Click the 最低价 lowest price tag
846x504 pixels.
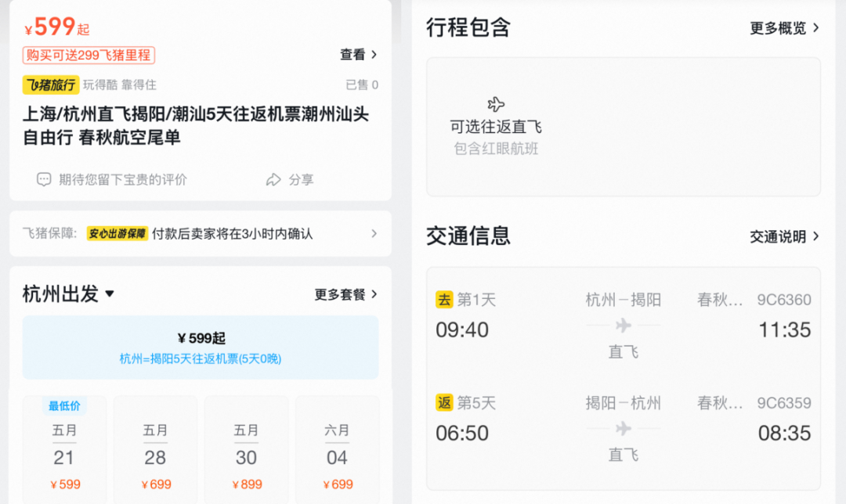(x=64, y=406)
